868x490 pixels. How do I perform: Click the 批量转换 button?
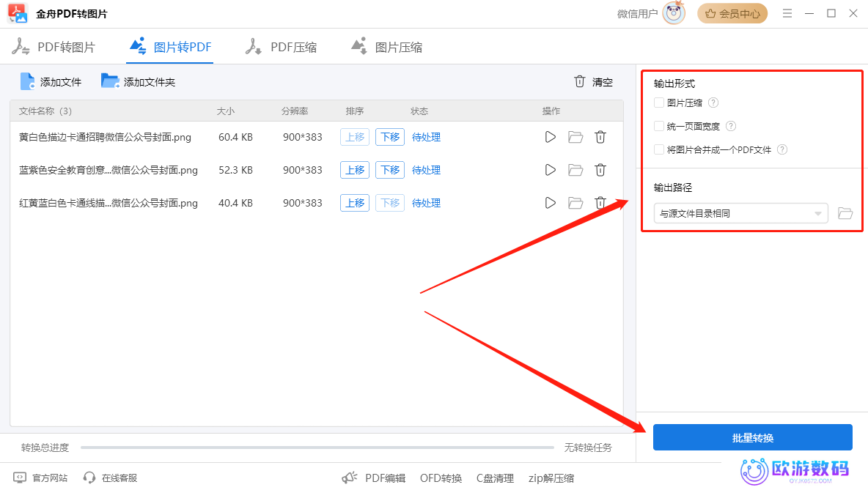(x=753, y=437)
